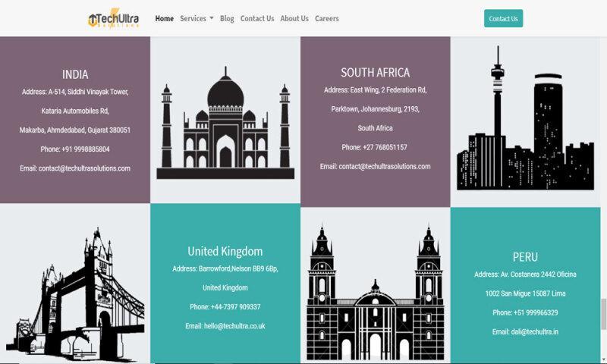Expand the Services dropdown menu

tap(197, 18)
